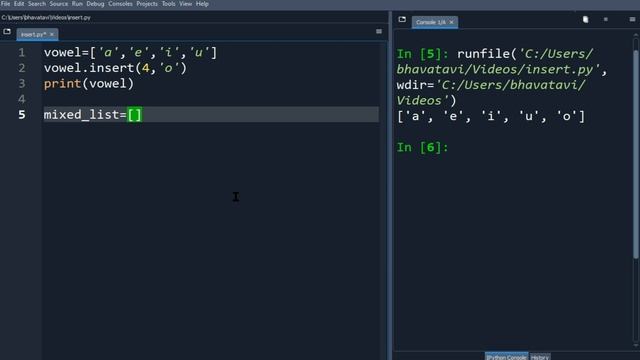
Task: Open the Debug menu
Action: click(x=95, y=4)
